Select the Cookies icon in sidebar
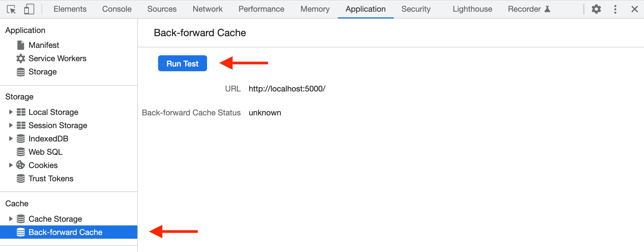Screen dimensions: 644x252 point(20,165)
